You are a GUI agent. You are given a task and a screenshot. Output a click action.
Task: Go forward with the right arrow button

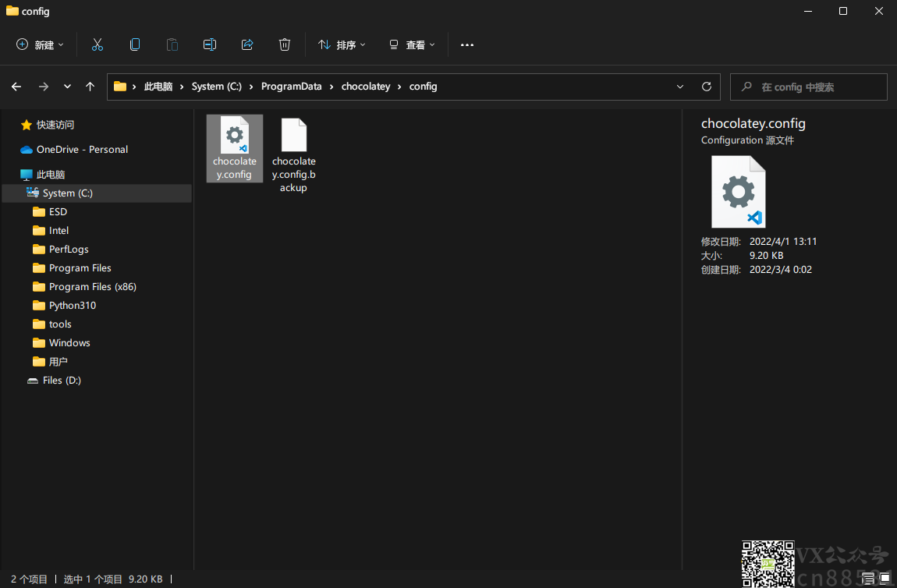point(44,87)
